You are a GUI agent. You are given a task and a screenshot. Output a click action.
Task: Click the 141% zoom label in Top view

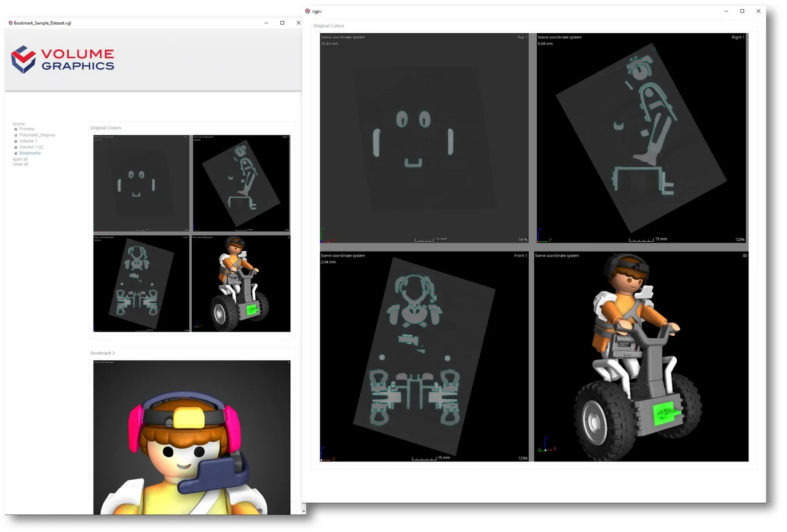pyautogui.click(x=522, y=239)
